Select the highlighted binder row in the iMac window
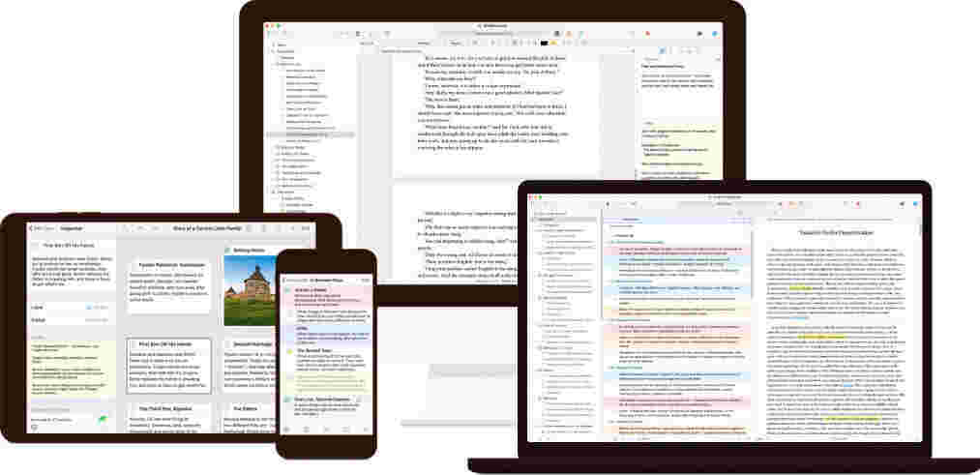The width and height of the screenshot is (980, 475). tap(311, 134)
